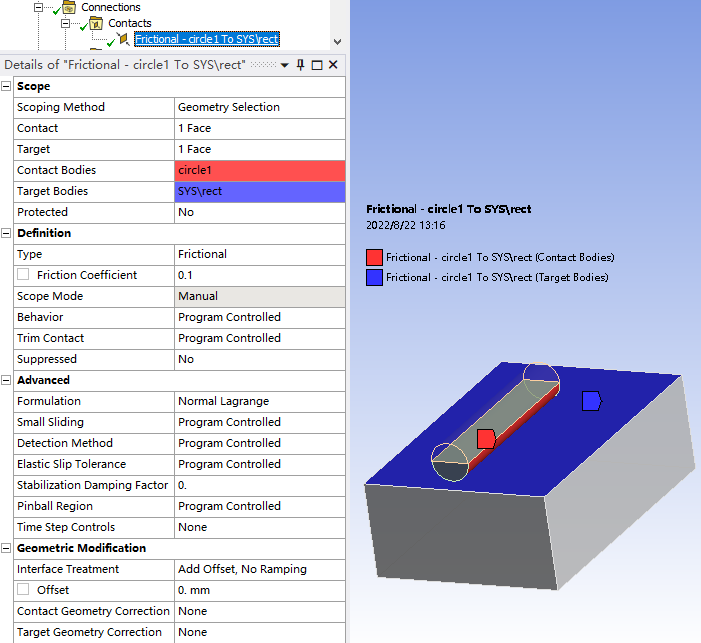Click the cylinder body in the 3D viewport
The height and width of the screenshot is (643, 701).
click(x=496, y=420)
